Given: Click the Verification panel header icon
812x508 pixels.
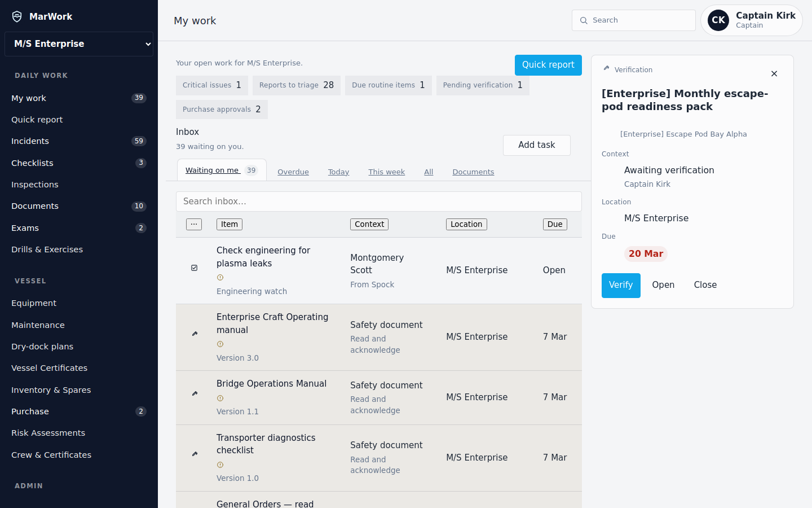Looking at the screenshot, I should click(606, 68).
